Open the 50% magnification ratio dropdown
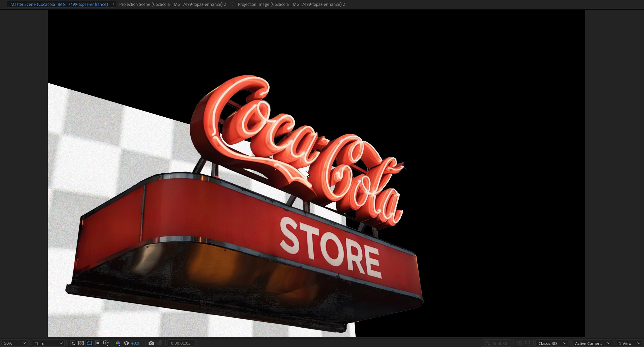644x347 pixels. tap(15, 343)
